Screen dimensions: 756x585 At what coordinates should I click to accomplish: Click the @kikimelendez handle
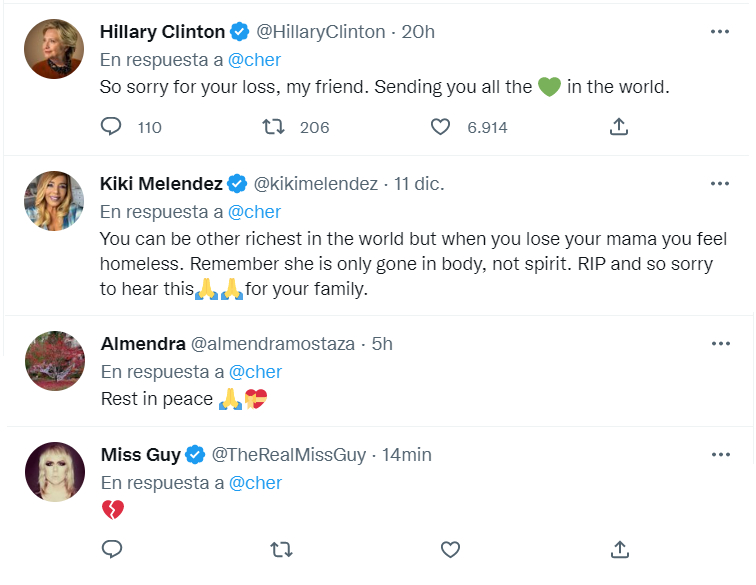click(315, 184)
